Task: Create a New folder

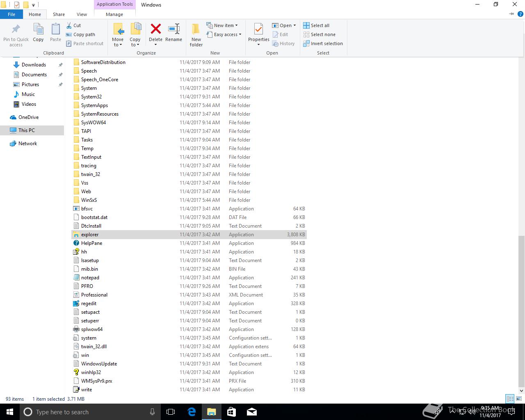Action: (196, 35)
